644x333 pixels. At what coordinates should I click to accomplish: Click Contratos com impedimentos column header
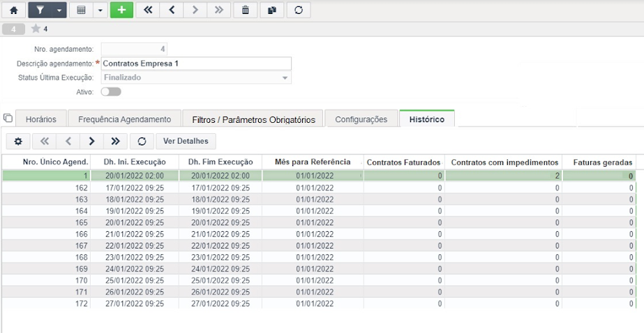504,163
